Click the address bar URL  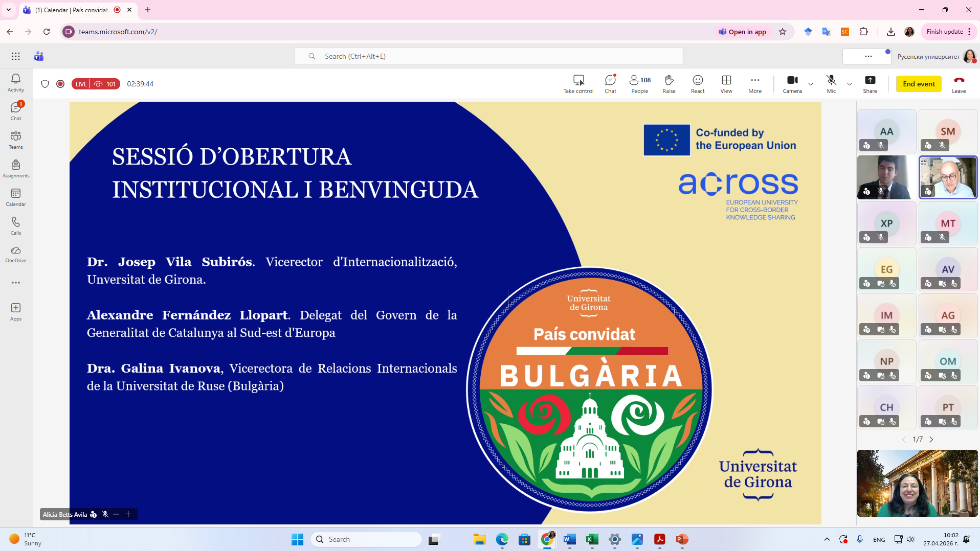coord(118,32)
